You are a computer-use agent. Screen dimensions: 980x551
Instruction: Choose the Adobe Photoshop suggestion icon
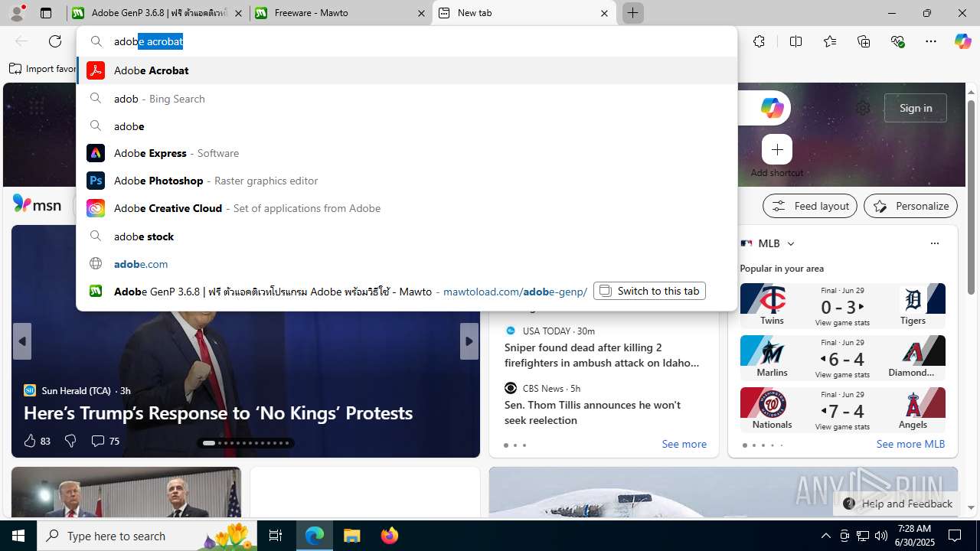(x=96, y=181)
